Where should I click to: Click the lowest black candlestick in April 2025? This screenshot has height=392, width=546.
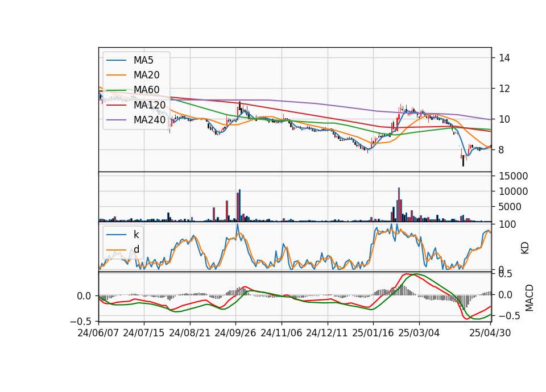pos(463,161)
